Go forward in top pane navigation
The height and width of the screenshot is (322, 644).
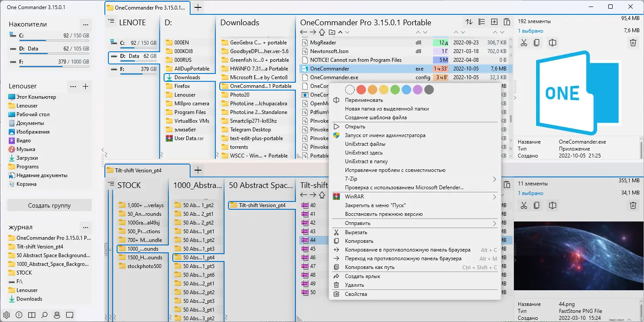pos(313,32)
